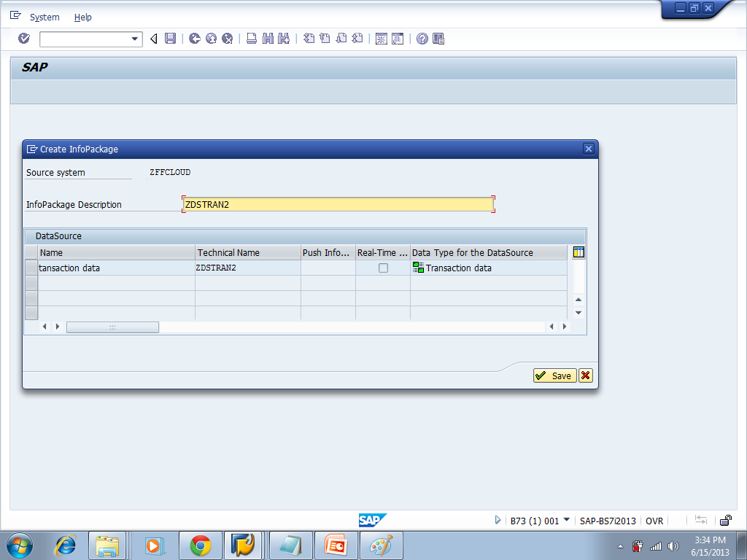The width and height of the screenshot is (747, 560).
Task: Open the Paint app from taskbar
Action: (x=382, y=545)
